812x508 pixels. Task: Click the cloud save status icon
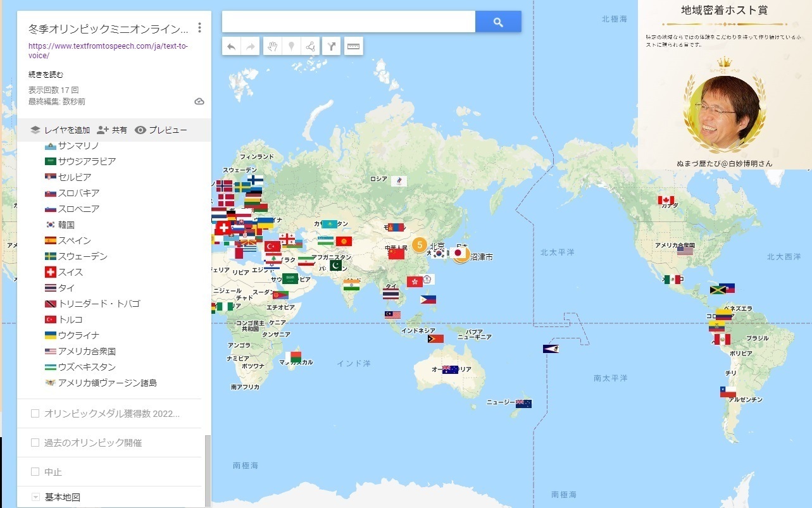pos(199,101)
